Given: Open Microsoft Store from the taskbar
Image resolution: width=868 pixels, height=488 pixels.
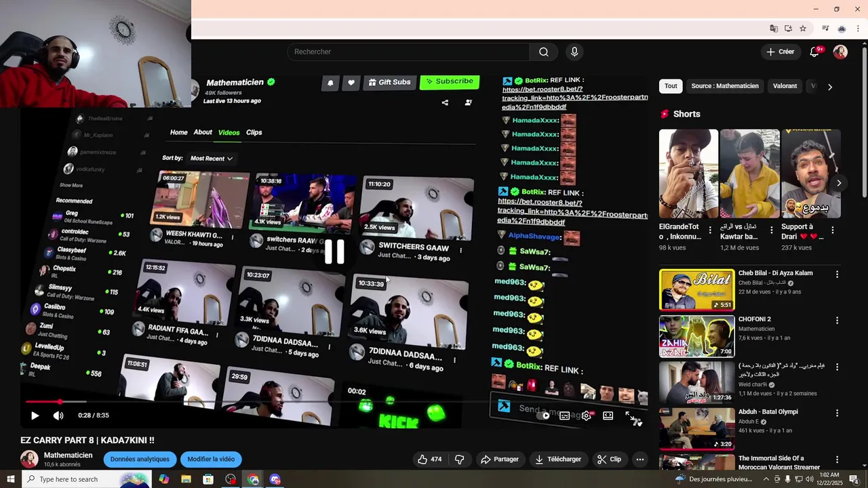Looking at the screenshot, I should tap(208, 479).
